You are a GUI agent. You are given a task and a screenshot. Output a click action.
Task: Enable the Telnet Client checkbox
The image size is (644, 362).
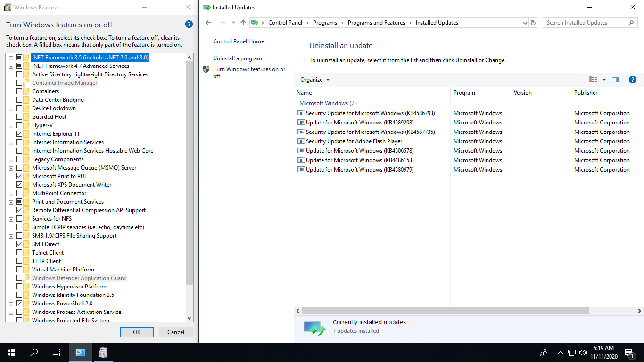point(19,253)
